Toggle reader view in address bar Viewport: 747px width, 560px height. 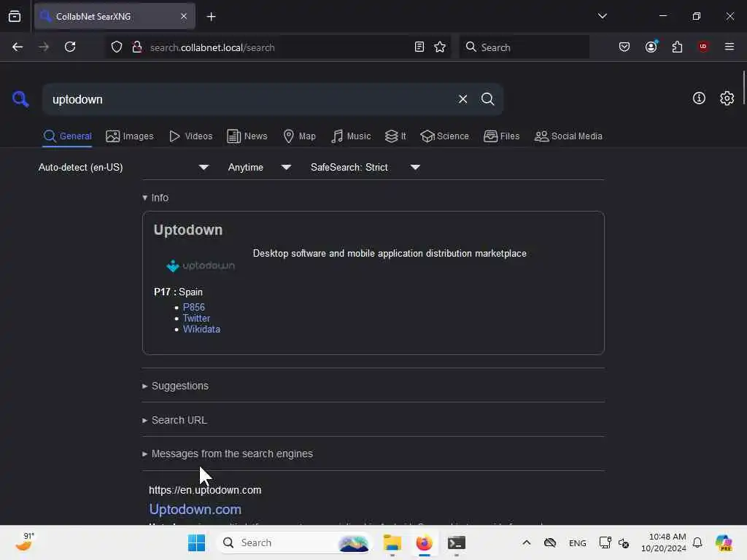[x=419, y=47]
